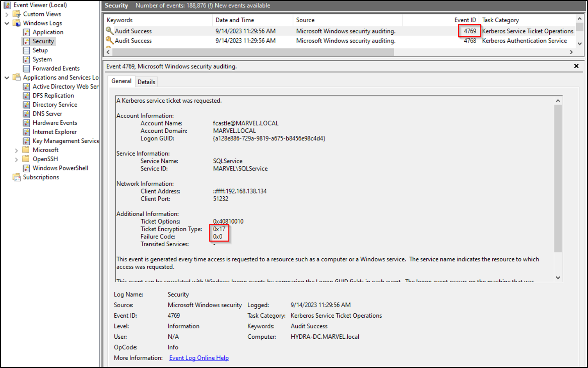The height and width of the screenshot is (368, 588).
Task: Select the General tab
Action: click(x=121, y=81)
